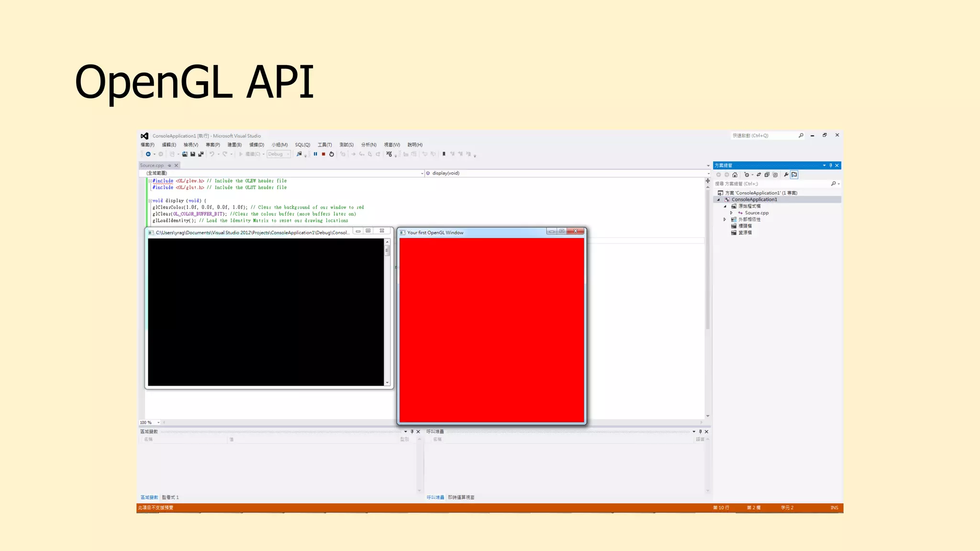
Task: Click the Save All toolbar icon
Action: pos(201,154)
